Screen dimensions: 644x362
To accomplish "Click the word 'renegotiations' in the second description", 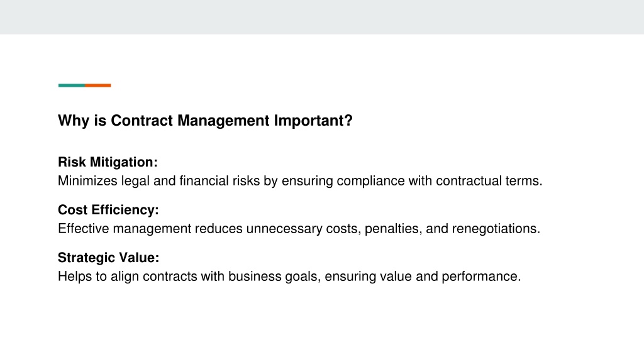I will point(494,229).
